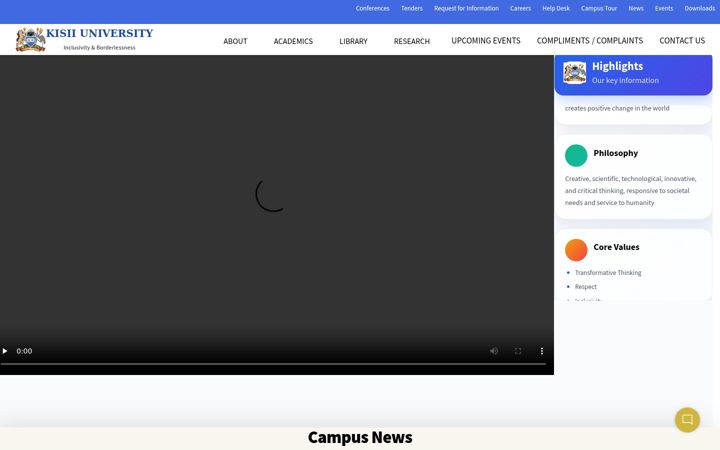
Task: Open the Help Desk link
Action: point(556,8)
